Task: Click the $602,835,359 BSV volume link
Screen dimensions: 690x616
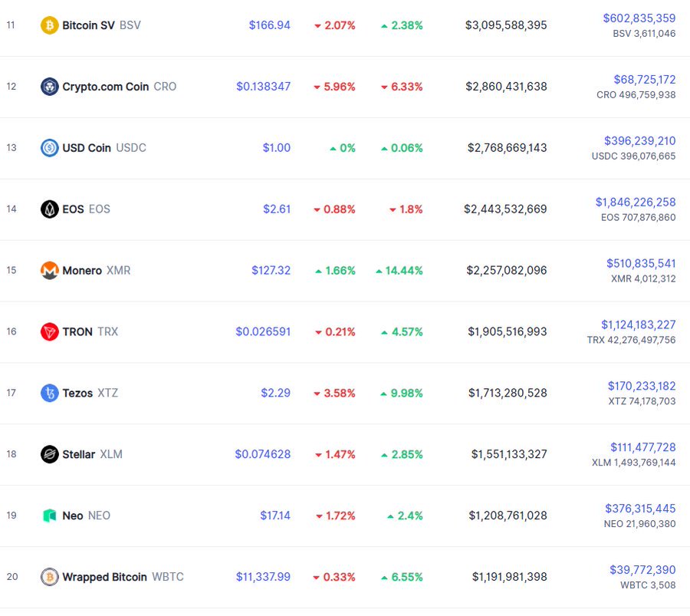Action: (x=639, y=18)
